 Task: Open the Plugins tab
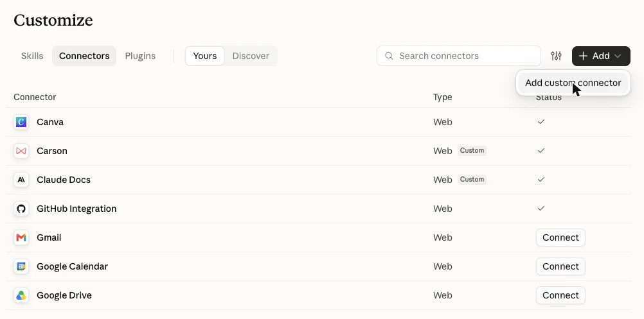[140, 56]
